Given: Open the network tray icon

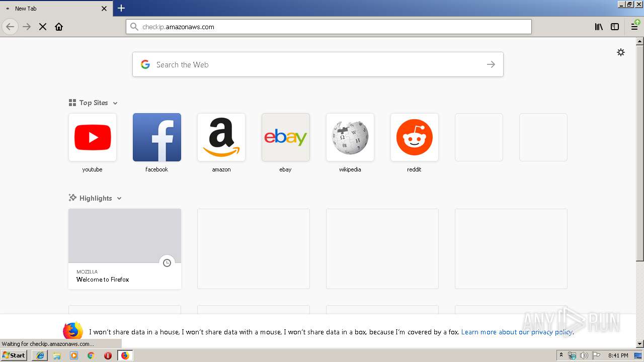Looking at the screenshot, I should [x=572, y=355].
